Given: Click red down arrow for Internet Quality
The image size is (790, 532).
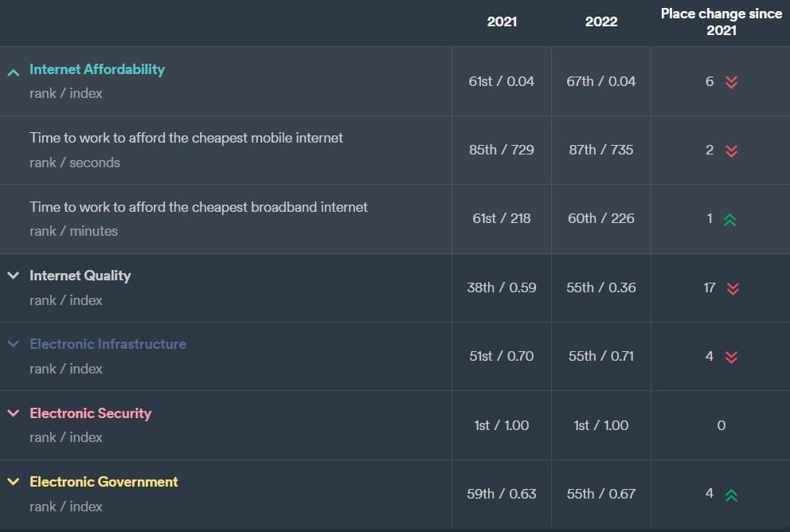Looking at the screenshot, I should (733, 288).
